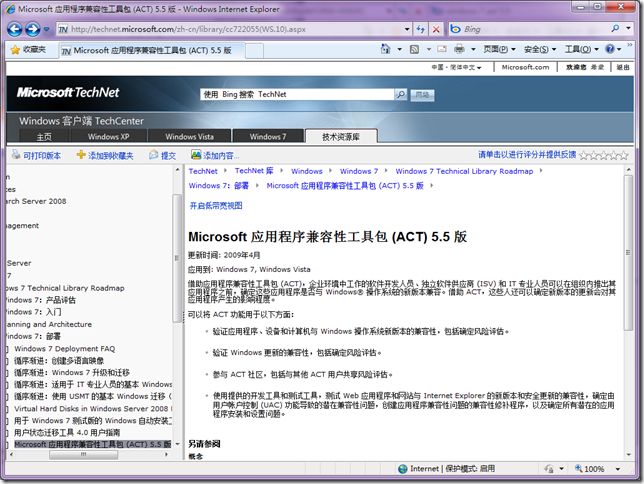Open the zoom level dropdown arrow
Viewport: 644px width, 484px height.
pos(617,469)
